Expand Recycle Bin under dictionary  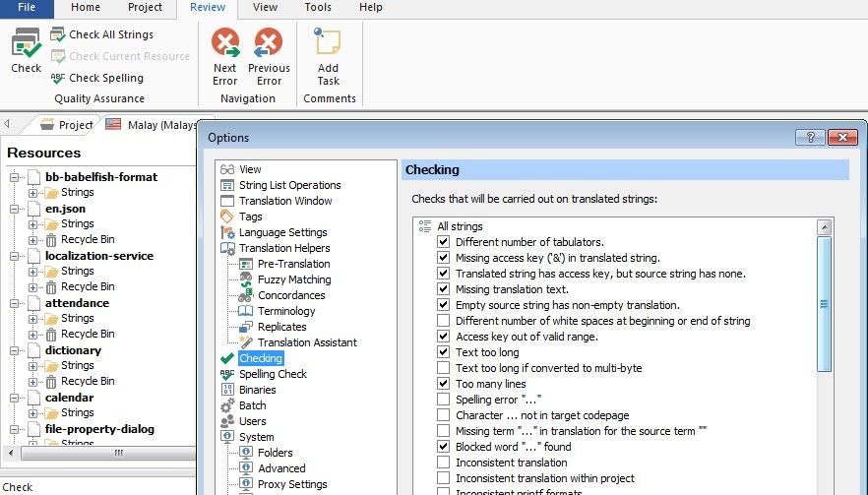click(33, 382)
